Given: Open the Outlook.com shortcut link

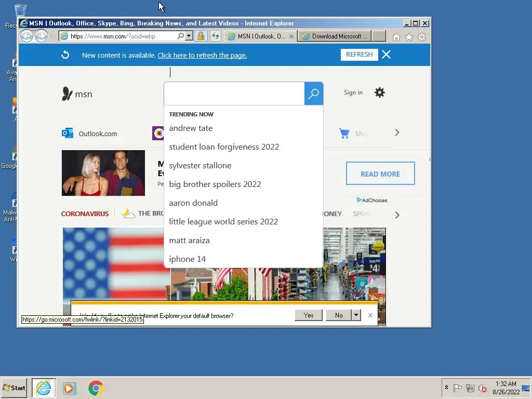Looking at the screenshot, I should 98,134.
